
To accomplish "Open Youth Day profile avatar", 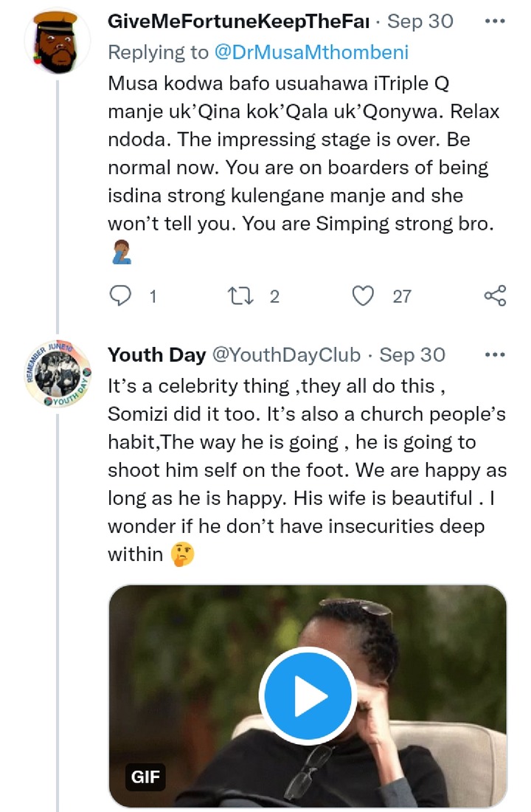I will coord(58,374).
